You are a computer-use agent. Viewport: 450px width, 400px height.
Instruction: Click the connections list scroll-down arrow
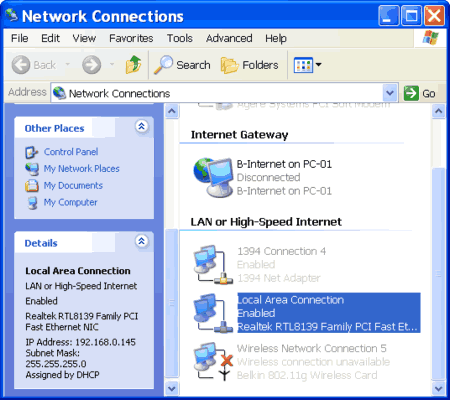(438, 389)
